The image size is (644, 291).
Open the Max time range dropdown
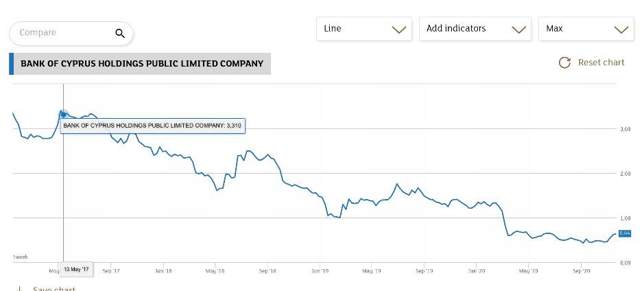point(586,29)
